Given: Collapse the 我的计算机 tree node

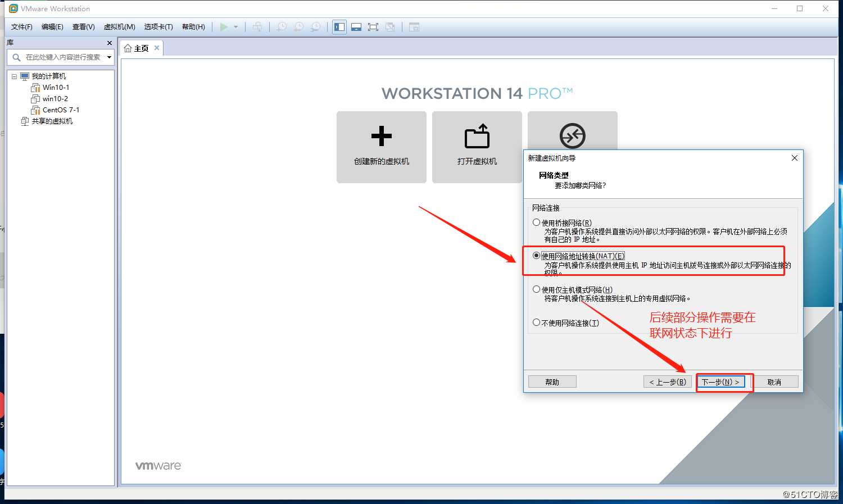Looking at the screenshot, I should pyautogui.click(x=14, y=76).
